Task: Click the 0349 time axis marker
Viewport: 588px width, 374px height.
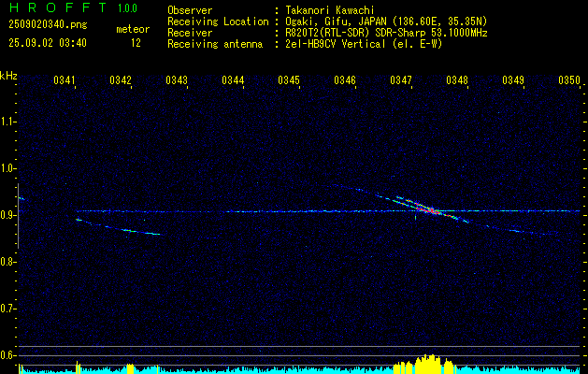Action: [x=512, y=79]
